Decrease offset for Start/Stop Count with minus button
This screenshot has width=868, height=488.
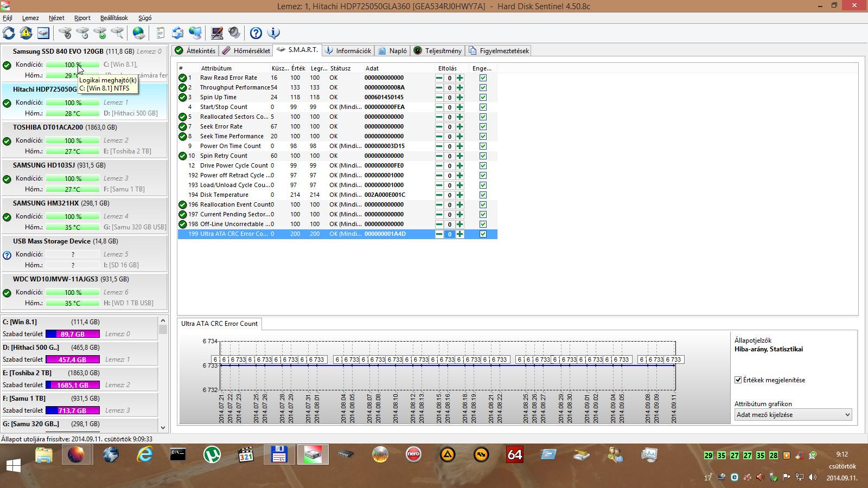(439, 107)
